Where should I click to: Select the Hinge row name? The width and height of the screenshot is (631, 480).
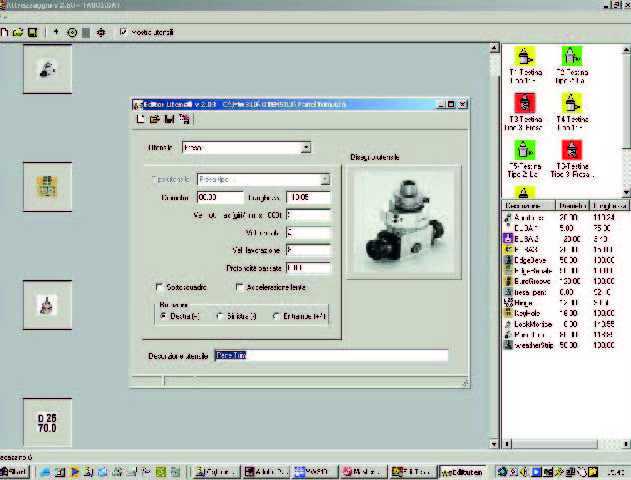click(x=524, y=302)
